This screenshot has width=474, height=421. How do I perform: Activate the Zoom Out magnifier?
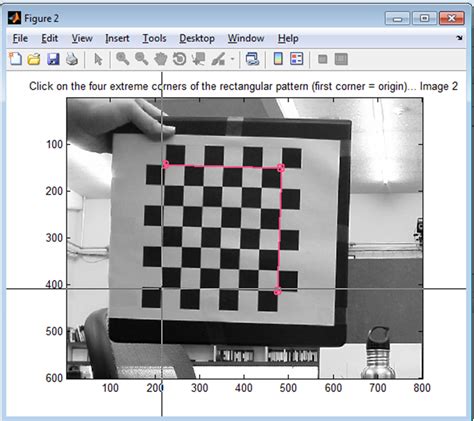pos(142,59)
